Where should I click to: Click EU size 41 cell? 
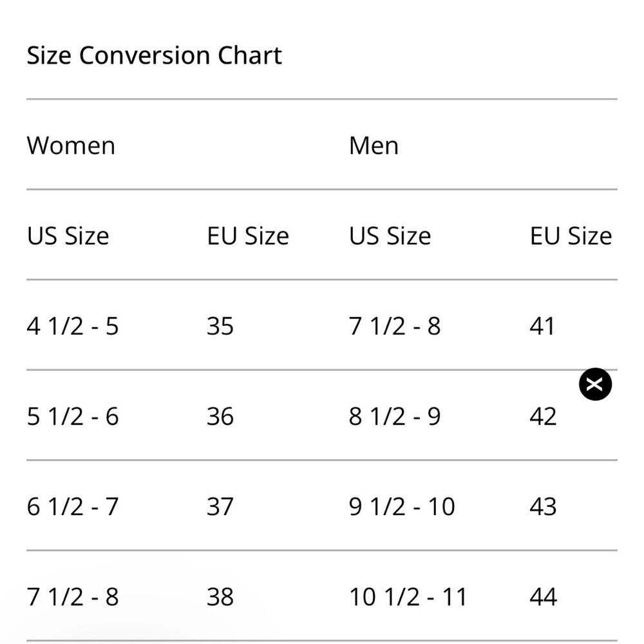(542, 327)
